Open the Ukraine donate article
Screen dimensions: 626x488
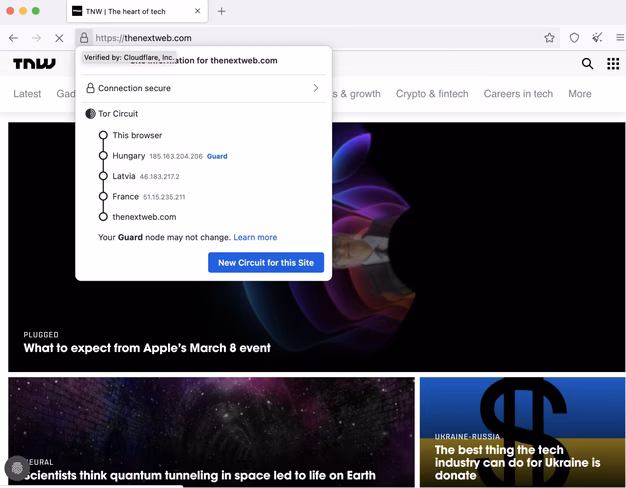[x=517, y=462]
